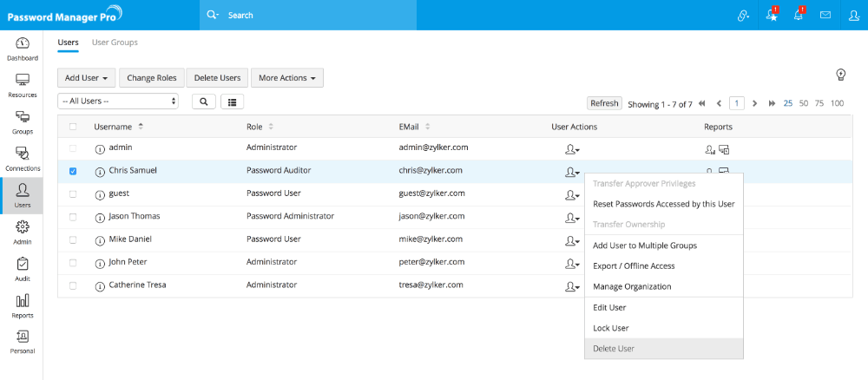Click the column chooser list icon
Viewport: 868px width, 380px height.
[232, 102]
